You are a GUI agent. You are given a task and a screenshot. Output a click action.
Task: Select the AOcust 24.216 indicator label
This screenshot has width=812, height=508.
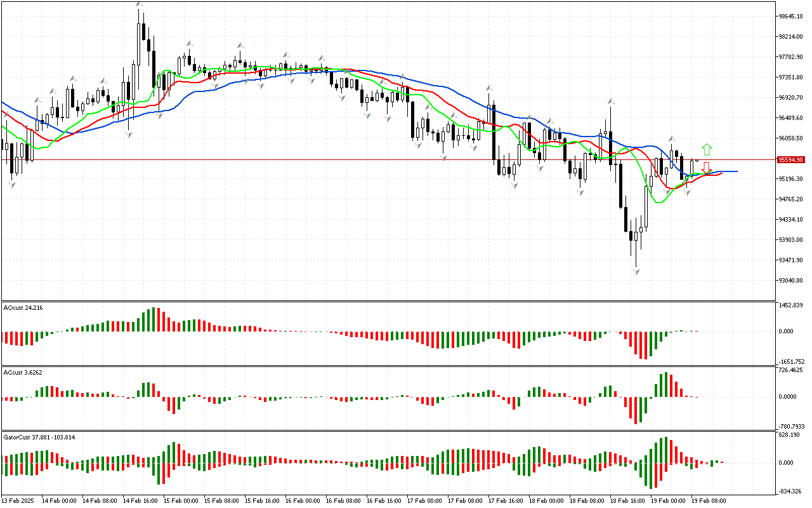23,308
